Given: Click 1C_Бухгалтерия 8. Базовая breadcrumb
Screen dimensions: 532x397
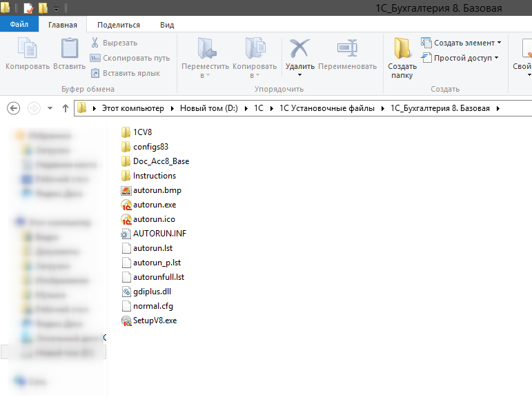Looking at the screenshot, I should point(440,108).
